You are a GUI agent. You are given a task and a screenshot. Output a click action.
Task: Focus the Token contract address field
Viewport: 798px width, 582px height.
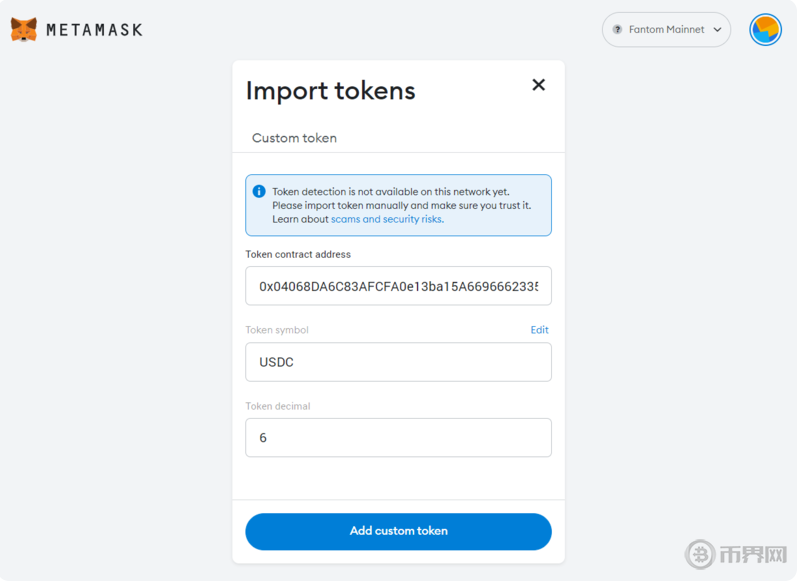[398, 286]
